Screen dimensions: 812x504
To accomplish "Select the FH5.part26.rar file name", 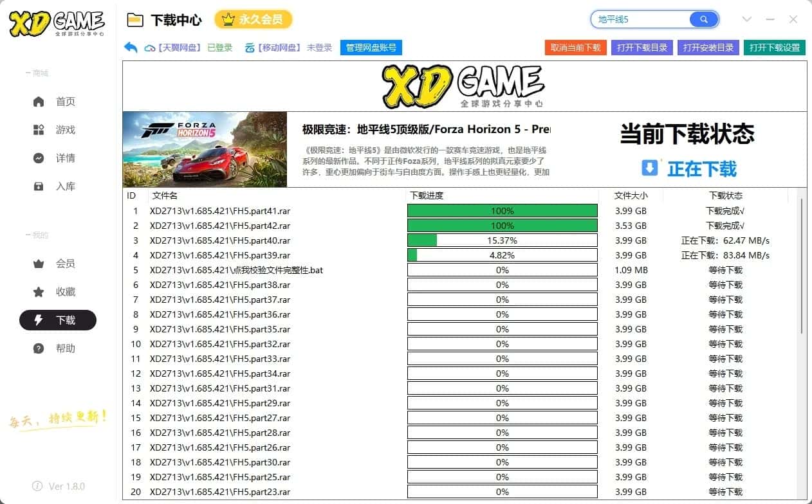I will point(220,447).
